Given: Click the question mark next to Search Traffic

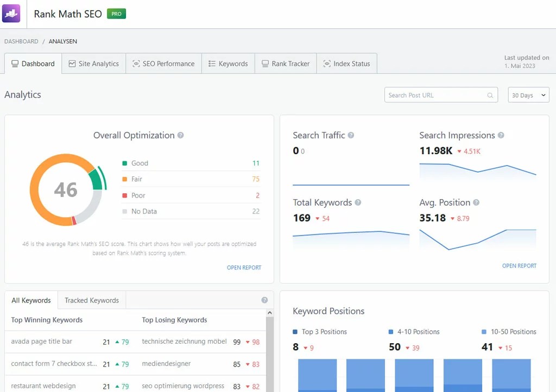Looking at the screenshot, I should (351, 135).
